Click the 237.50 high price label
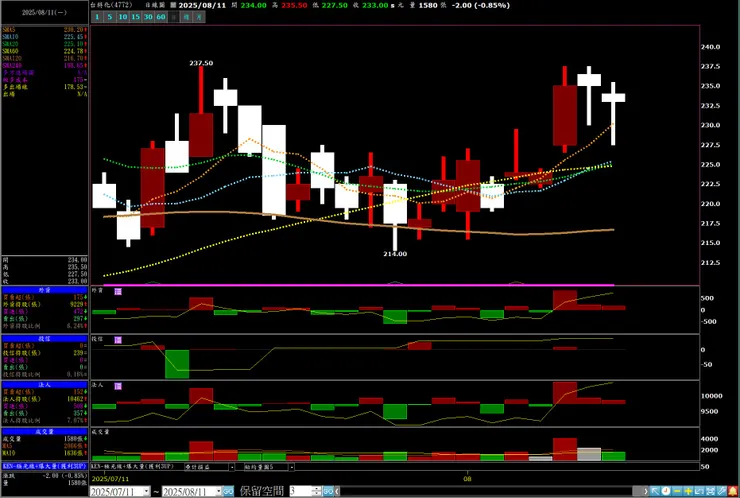 (201, 63)
